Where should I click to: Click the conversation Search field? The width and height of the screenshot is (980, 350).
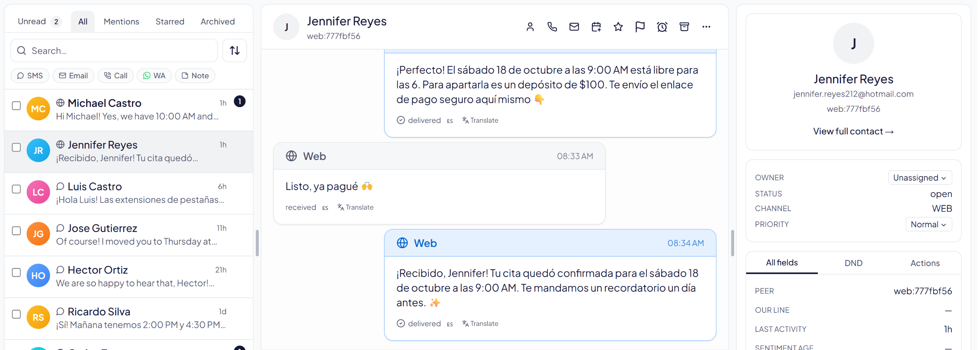[x=114, y=51]
